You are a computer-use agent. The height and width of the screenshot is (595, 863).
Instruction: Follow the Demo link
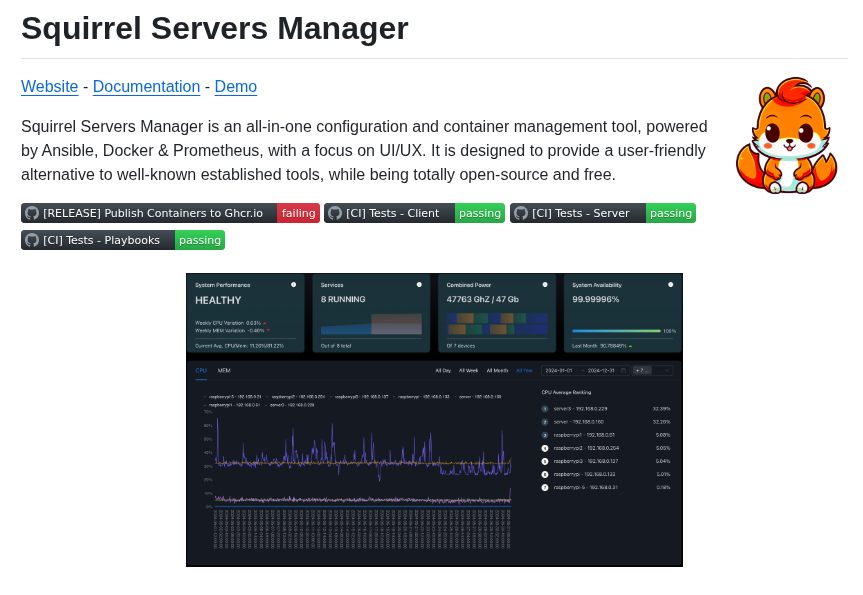236,86
